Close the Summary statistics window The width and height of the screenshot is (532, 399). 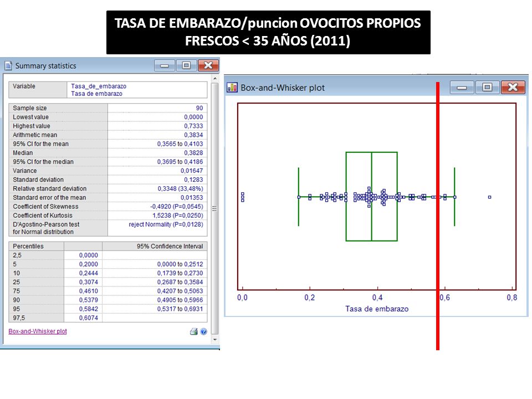tap(208, 65)
